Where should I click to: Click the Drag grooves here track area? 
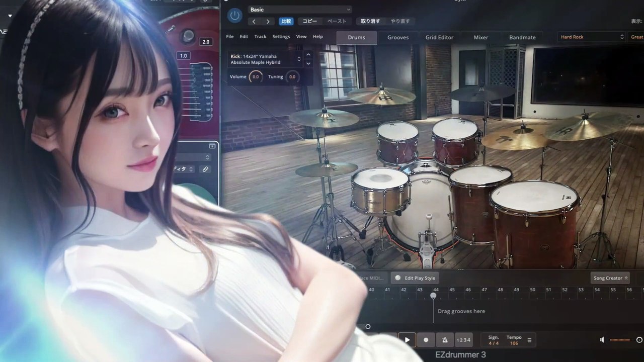click(x=461, y=311)
